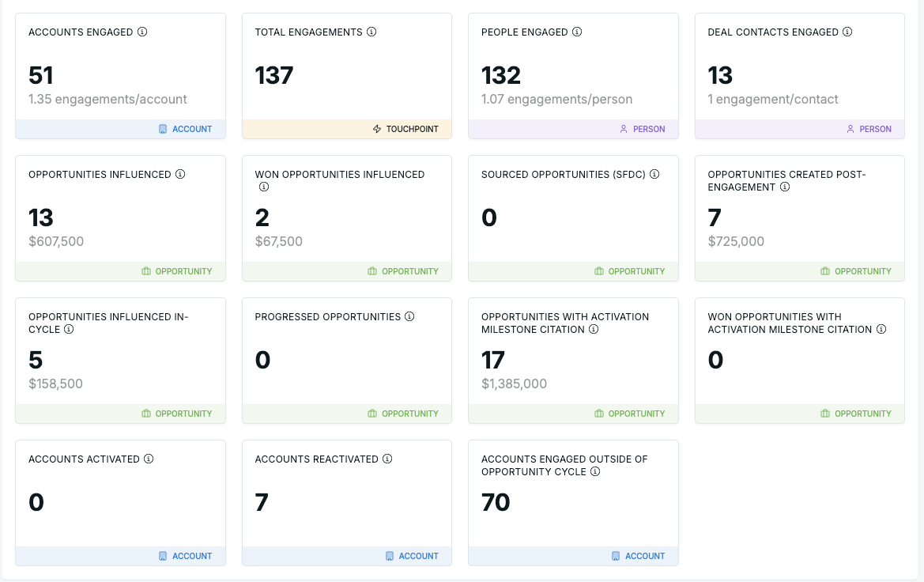Click Touchpoint tag on Total Engagements card
Viewport: 924px width, 582px height.
(405, 129)
